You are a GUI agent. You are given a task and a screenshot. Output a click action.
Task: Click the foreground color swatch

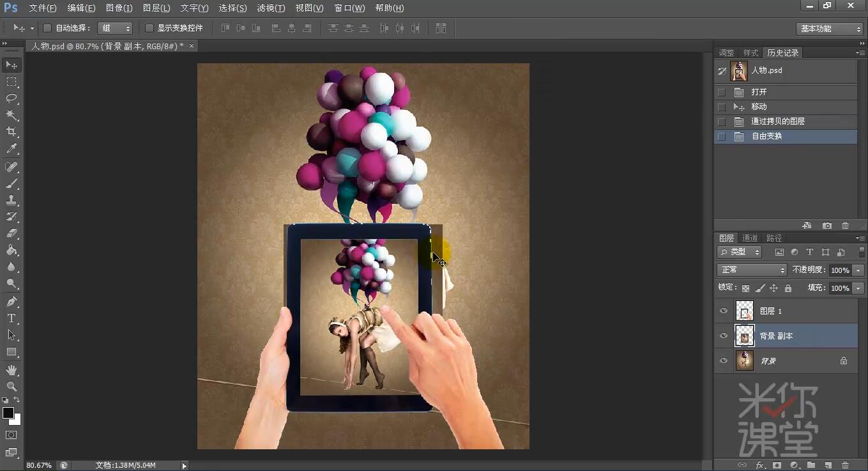click(x=8, y=413)
